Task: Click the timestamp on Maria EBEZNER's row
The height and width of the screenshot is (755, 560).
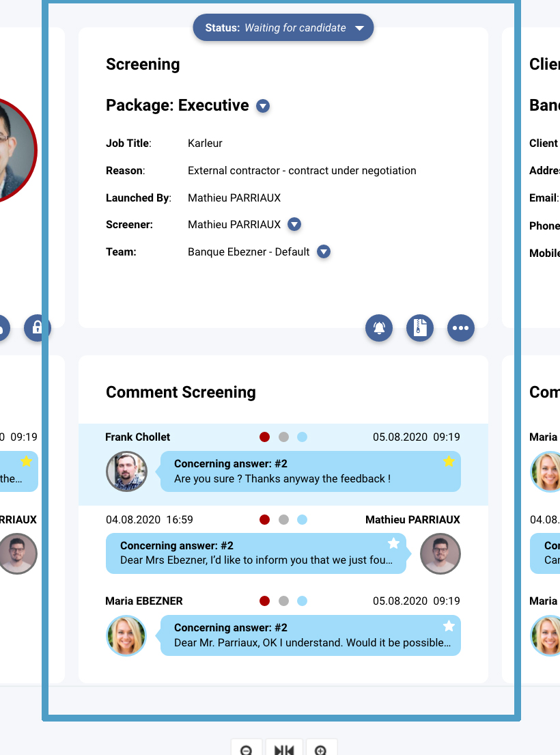Action: point(417,601)
